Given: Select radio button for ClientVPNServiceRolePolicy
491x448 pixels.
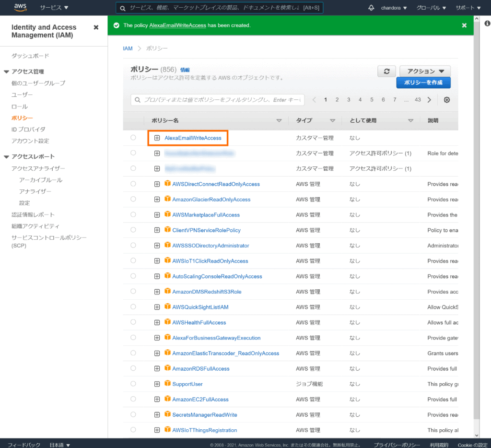Looking at the screenshot, I should click(x=133, y=230).
